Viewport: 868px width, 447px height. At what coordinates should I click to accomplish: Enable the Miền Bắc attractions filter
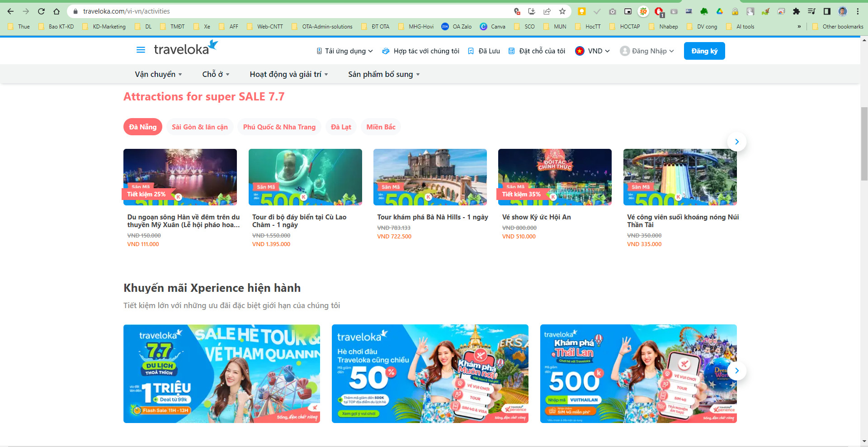(x=381, y=127)
